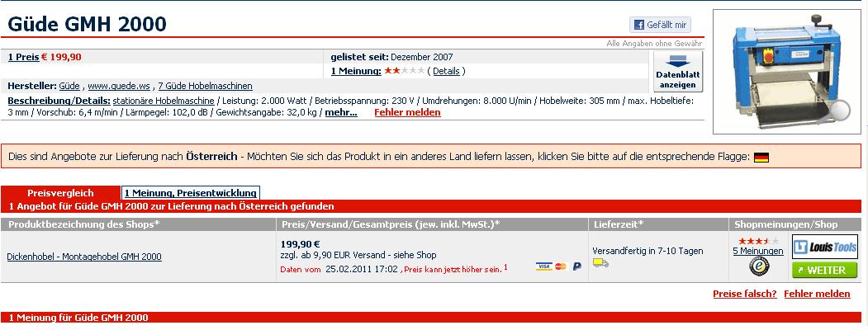Click the PayPal payment icon
This screenshot has height=330, width=868.
point(576,266)
